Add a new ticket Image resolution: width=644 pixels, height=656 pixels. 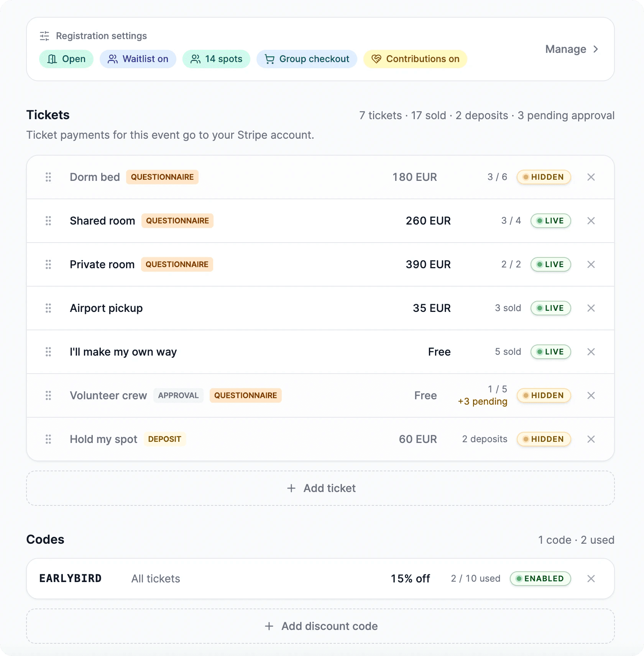point(320,488)
